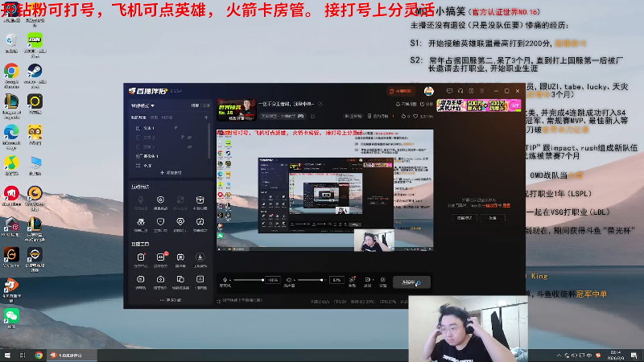Viewport: 644px width, 362px height.
Task: Open the record options dropdown arrow
Action: [x=373, y=280]
